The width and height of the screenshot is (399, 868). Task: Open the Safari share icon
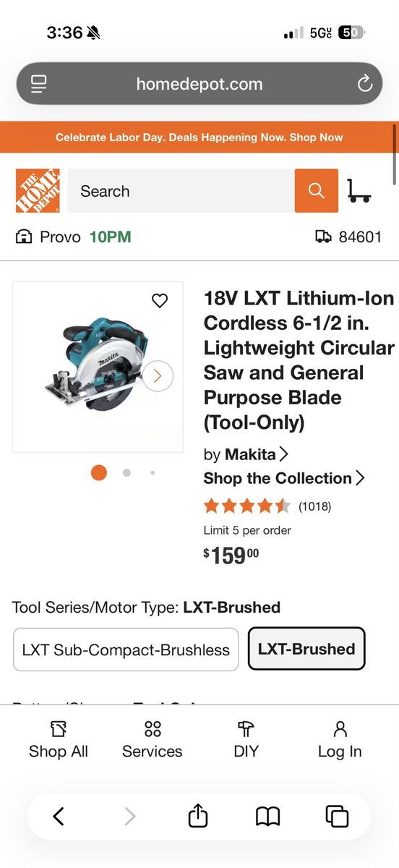[198, 816]
